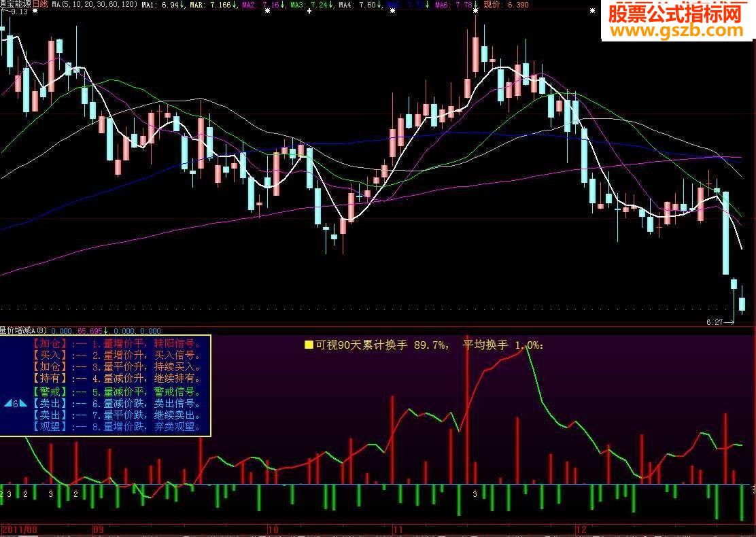756x537 pixels.
Task: Click the right triangle beside number 6
Action: (22, 403)
